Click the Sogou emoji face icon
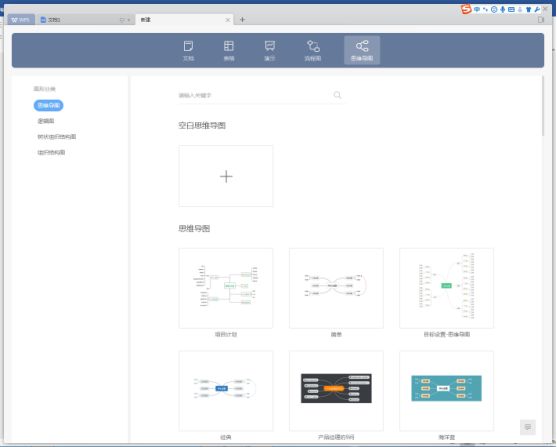The height and width of the screenshot is (447, 557). point(494,10)
